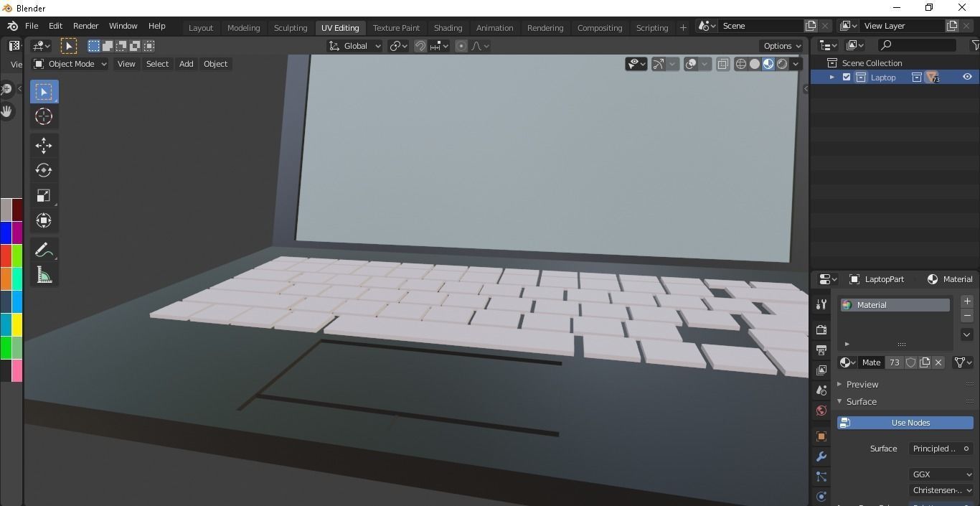
Task: Open pivot point dropdown
Action: pyautogui.click(x=398, y=46)
